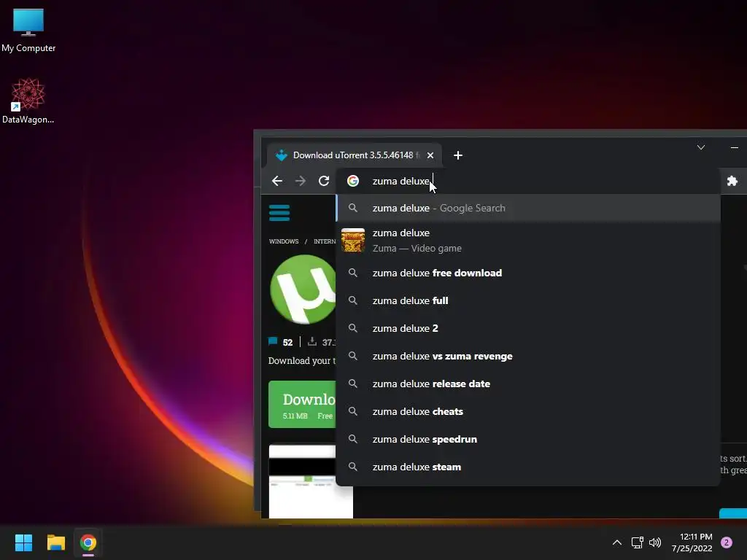
Task: Open the page hamburger menu
Action: point(279,213)
